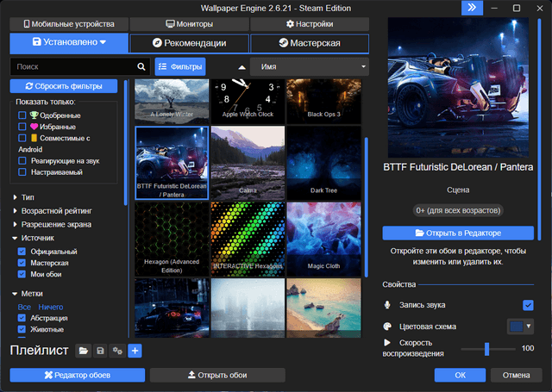The width and height of the screenshot is (552, 392).
Task: Enable the Избранные favorites checkbox
Action: 22,127
